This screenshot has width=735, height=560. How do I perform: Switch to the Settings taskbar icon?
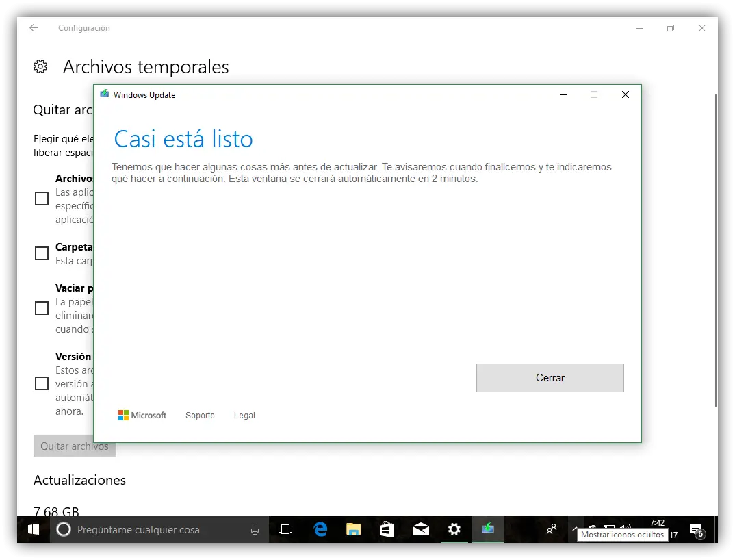[454, 529]
